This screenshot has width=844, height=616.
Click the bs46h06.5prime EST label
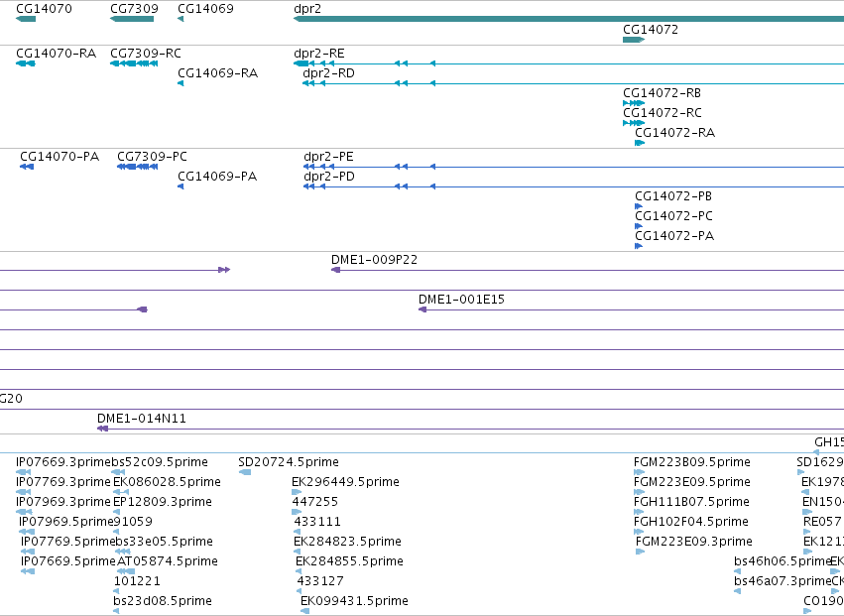[x=783, y=561]
